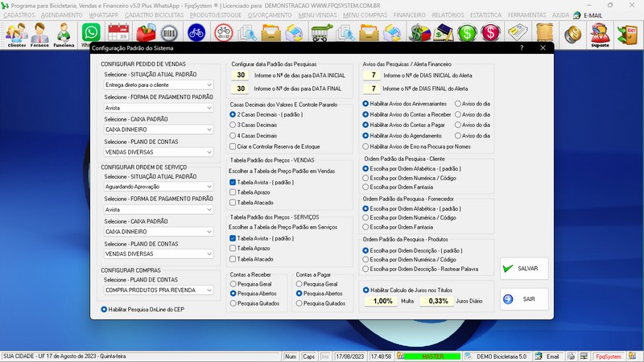Click the blue bicycle circle icon
Image resolution: width=644 pixels, height=362 pixels.
coord(196,33)
